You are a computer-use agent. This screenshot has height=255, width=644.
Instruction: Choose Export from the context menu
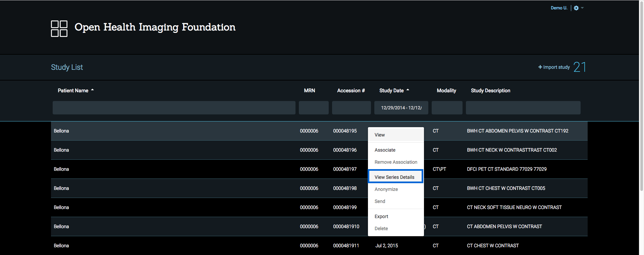coord(381,216)
